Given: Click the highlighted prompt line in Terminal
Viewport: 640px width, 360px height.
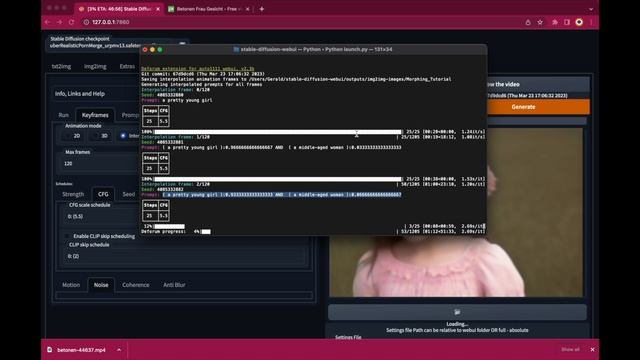Looking at the screenshot, I should [282, 195].
